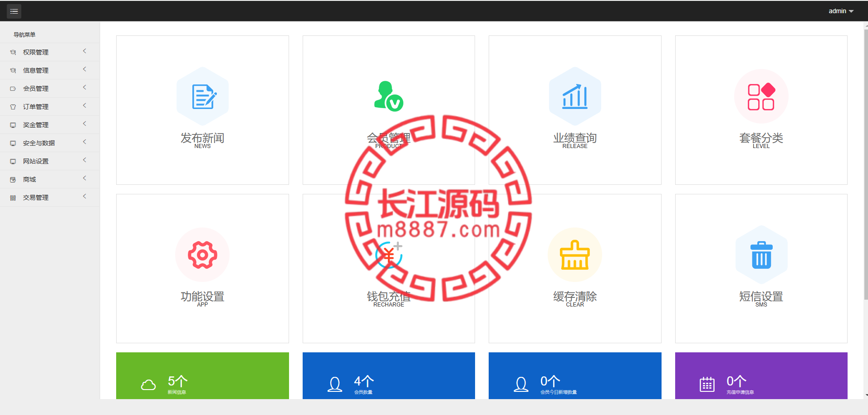Screen dimensions: 868x415
Task: Click the 网站设置 sidebar icon
Action: [x=13, y=161]
